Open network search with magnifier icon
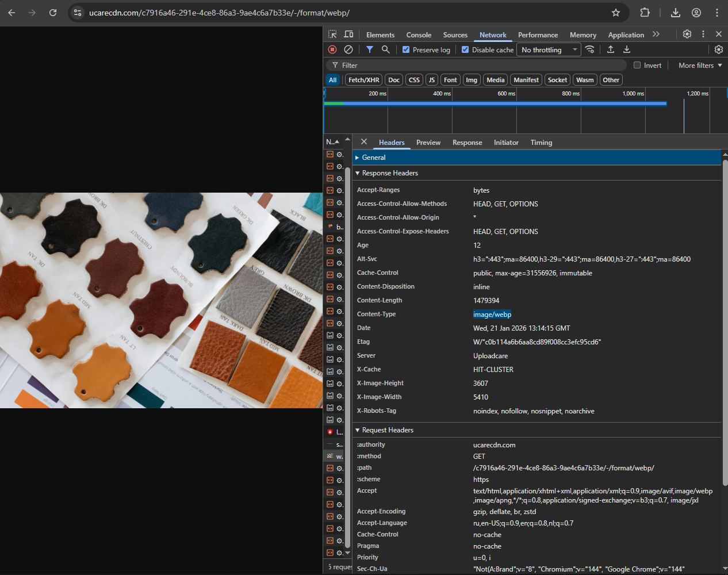 (386, 49)
